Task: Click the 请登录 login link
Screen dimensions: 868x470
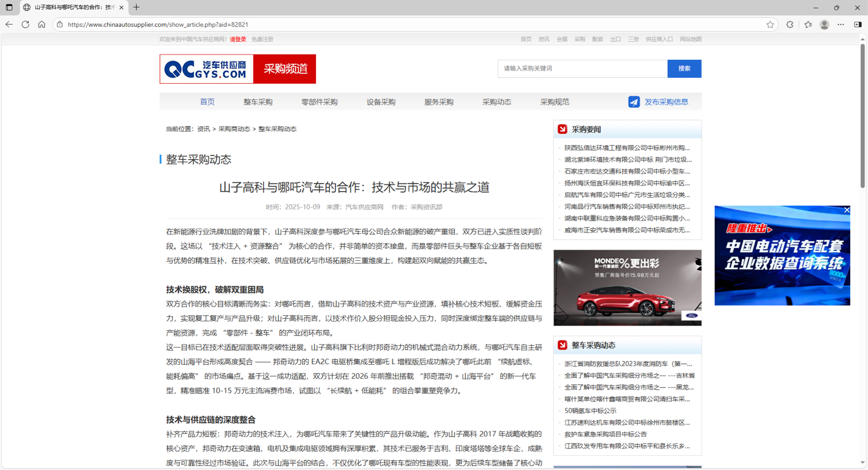Action: coord(238,39)
